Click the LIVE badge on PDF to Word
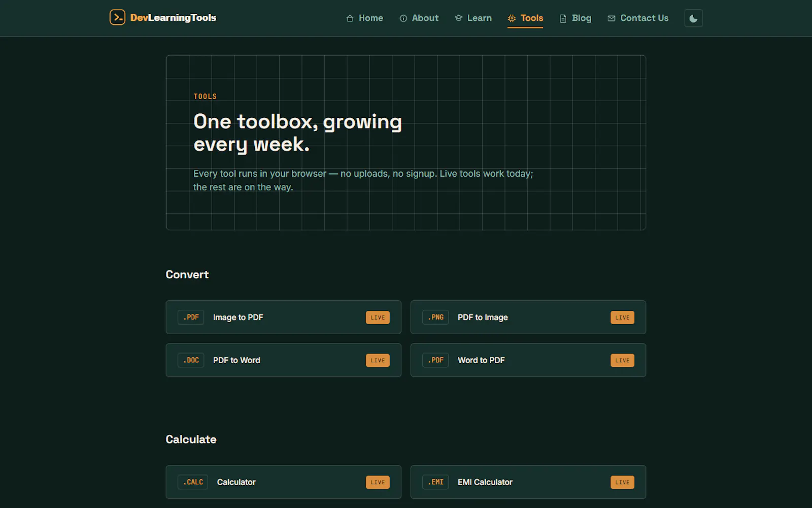Image resolution: width=812 pixels, height=508 pixels. (x=378, y=360)
